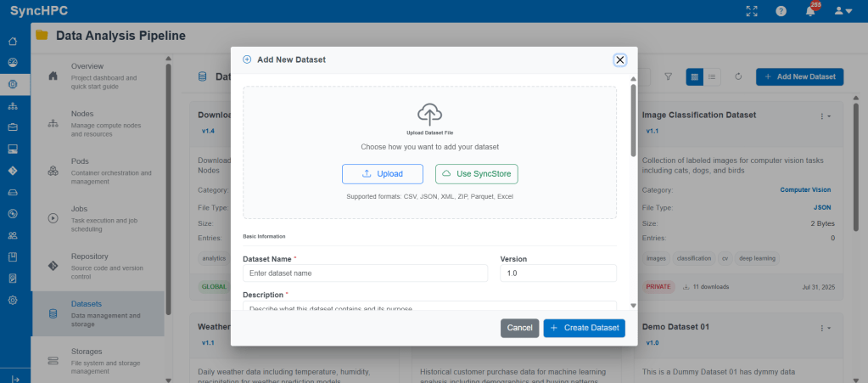The height and width of the screenshot is (383, 868).
Task: Switch to grid view toggle
Action: pyautogui.click(x=695, y=76)
